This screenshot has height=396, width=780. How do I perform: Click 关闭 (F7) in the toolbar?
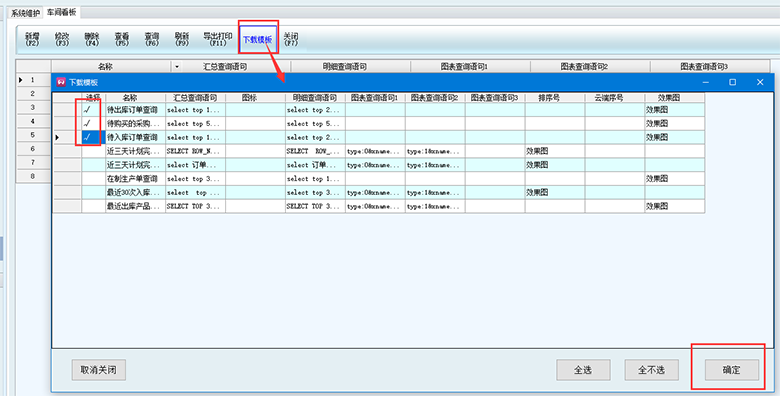291,39
